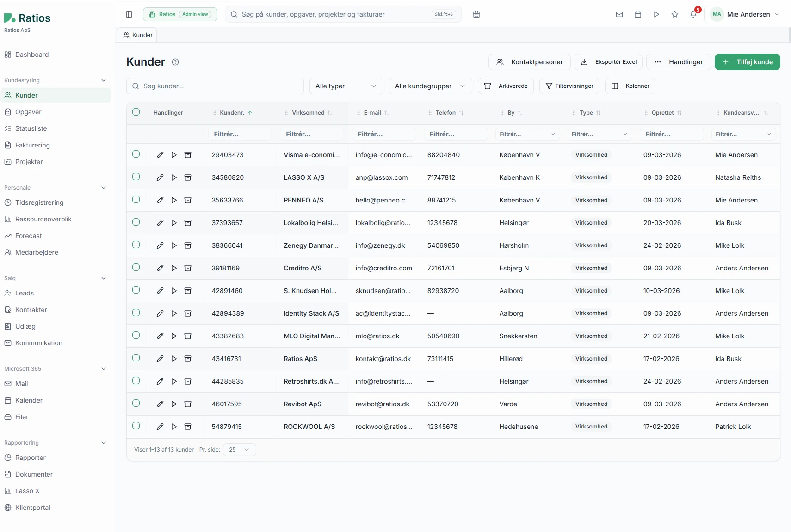Open the Mie Andersen user menu
The width and height of the screenshot is (791, 532).
tap(745, 14)
